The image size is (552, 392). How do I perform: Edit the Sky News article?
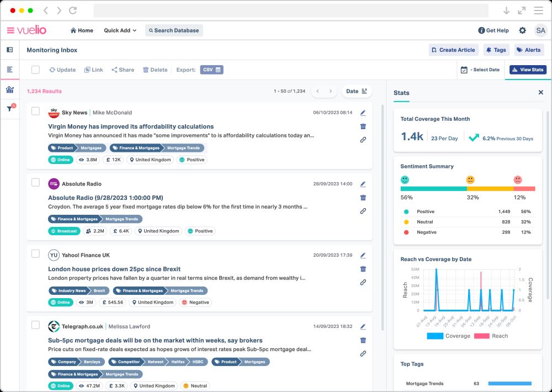point(363,113)
